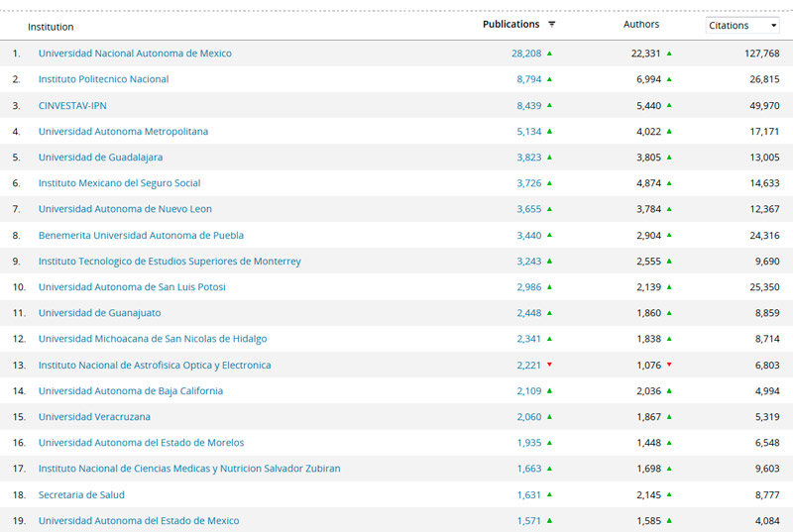Image resolution: width=793 pixels, height=532 pixels.
Task: Open Universidad Autonoma de Nuevo Leon link
Action: point(125,209)
